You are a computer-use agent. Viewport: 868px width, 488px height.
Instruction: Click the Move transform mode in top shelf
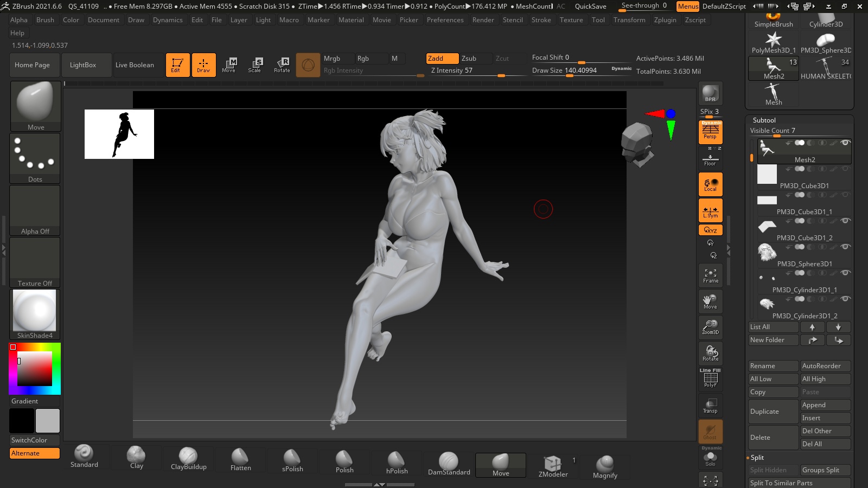229,65
